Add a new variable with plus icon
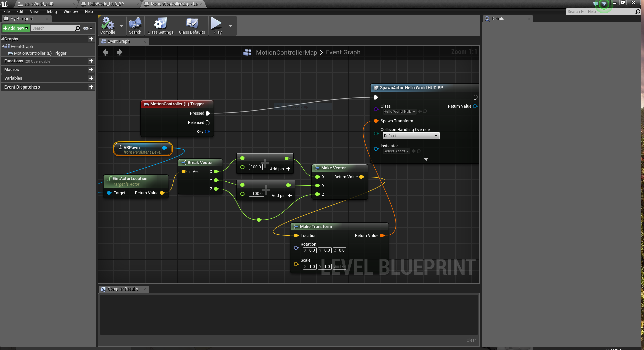Viewport: 644px width, 350px height. (91, 78)
